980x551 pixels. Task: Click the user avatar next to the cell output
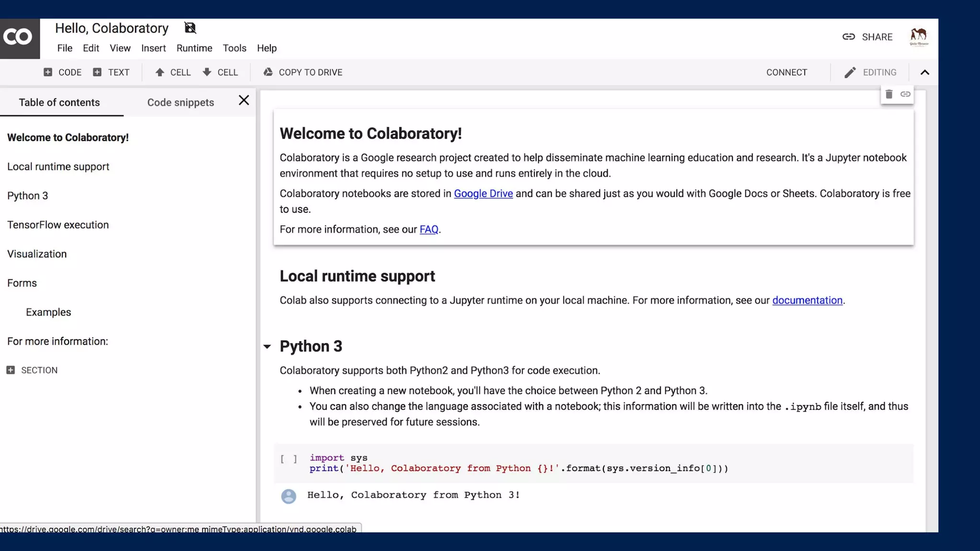click(289, 496)
